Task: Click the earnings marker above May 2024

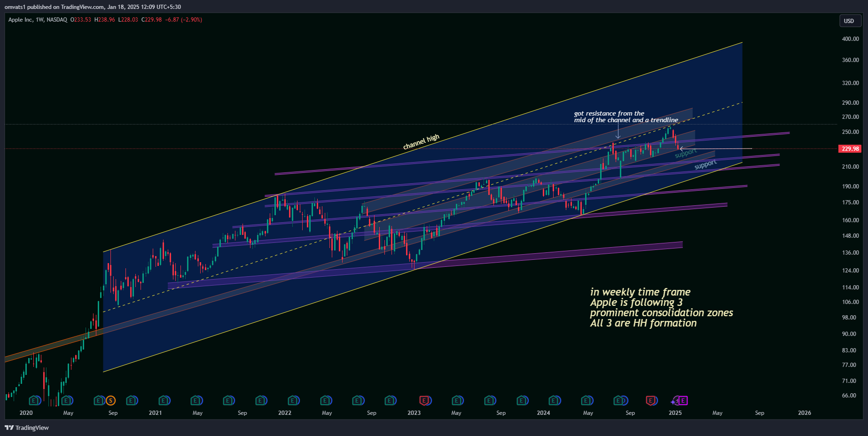Action: point(586,401)
